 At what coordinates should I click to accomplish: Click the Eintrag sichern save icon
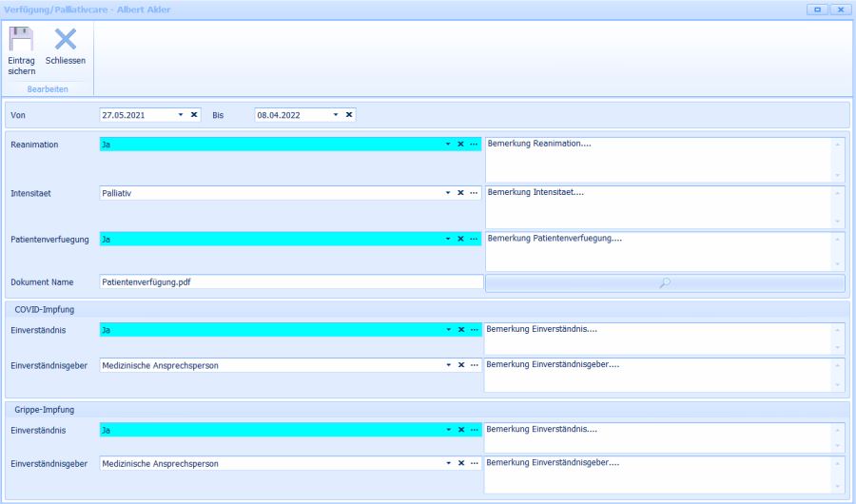point(21,41)
